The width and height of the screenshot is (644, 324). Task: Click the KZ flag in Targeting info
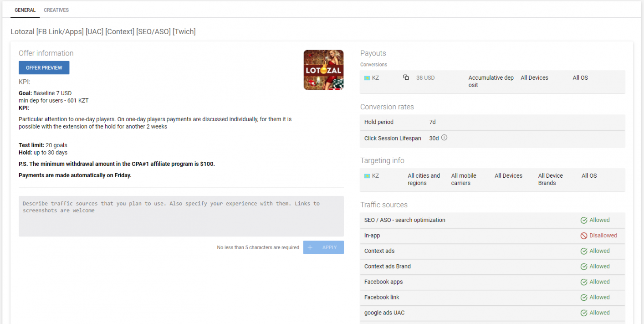(x=367, y=176)
